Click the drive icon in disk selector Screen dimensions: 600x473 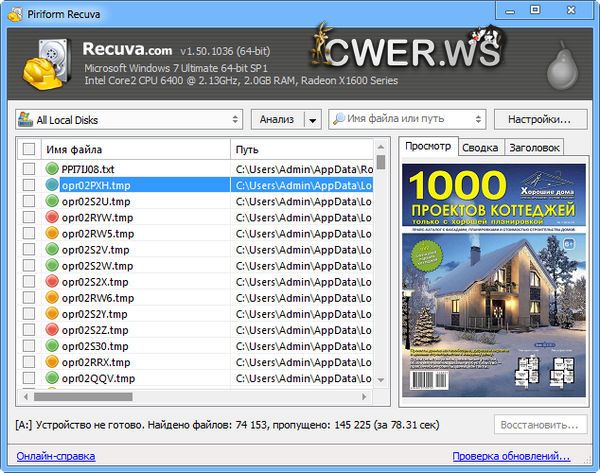coord(25,120)
